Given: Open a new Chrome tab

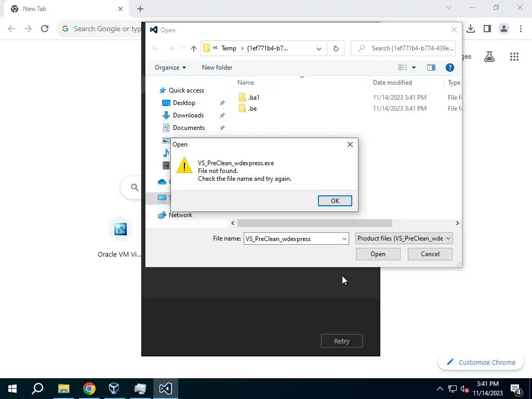Looking at the screenshot, I should [x=140, y=9].
